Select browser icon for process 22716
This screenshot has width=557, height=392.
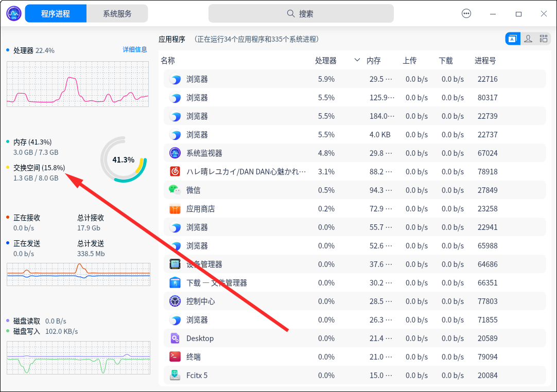click(x=175, y=79)
